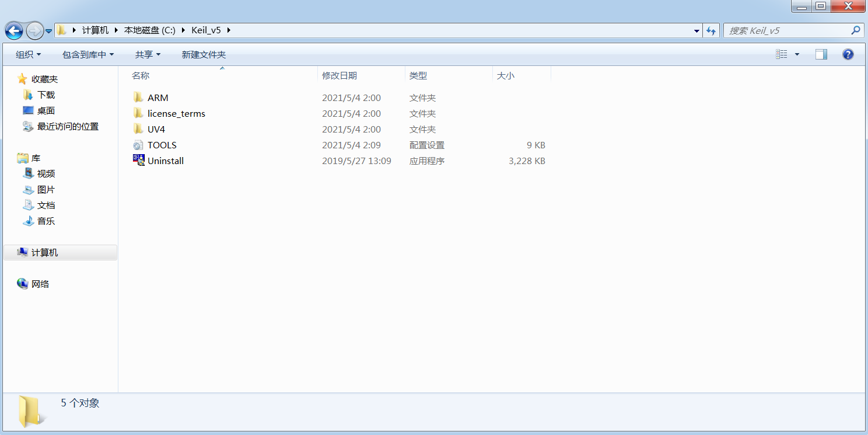Sort by the 类型 column header
This screenshot has width=868, height=435.
(418, 76)
